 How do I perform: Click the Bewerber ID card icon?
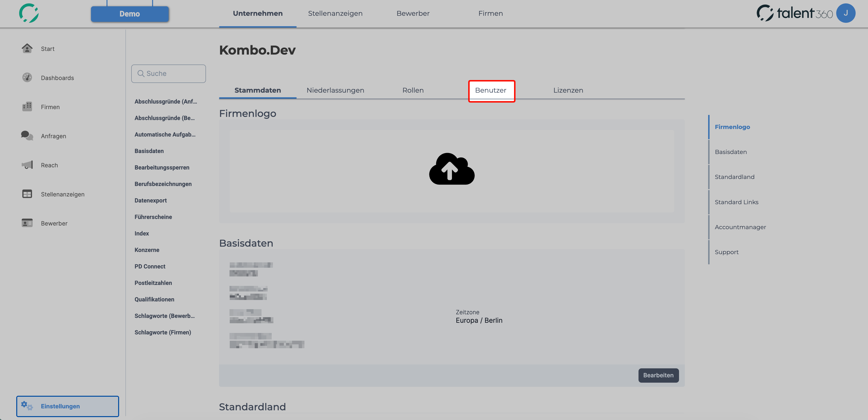point(27,223)
